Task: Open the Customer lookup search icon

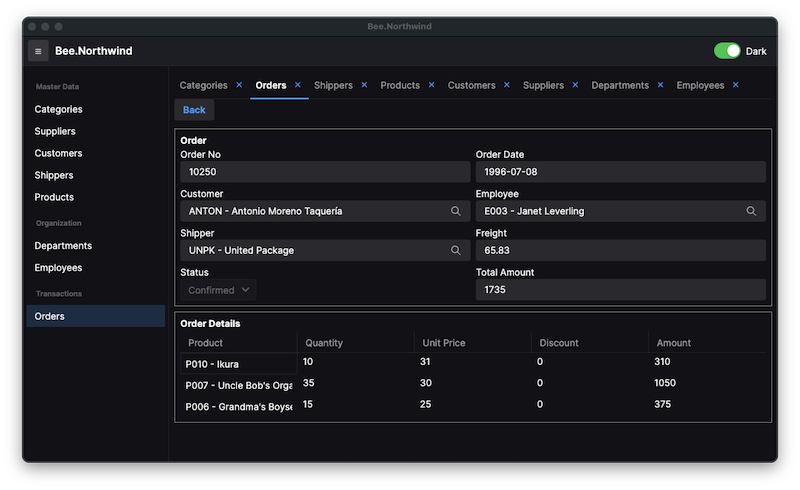Action: pyautogui.click(x=456, y=211)
